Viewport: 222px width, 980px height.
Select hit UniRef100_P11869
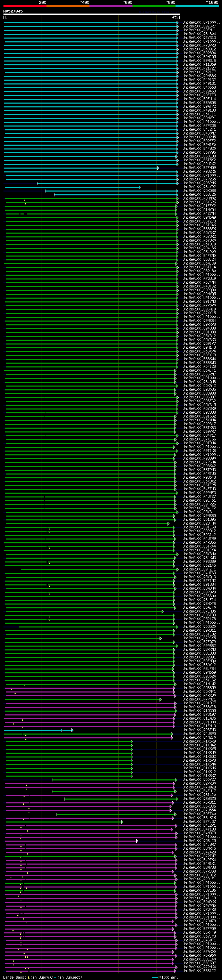click(x=199, y=65)
